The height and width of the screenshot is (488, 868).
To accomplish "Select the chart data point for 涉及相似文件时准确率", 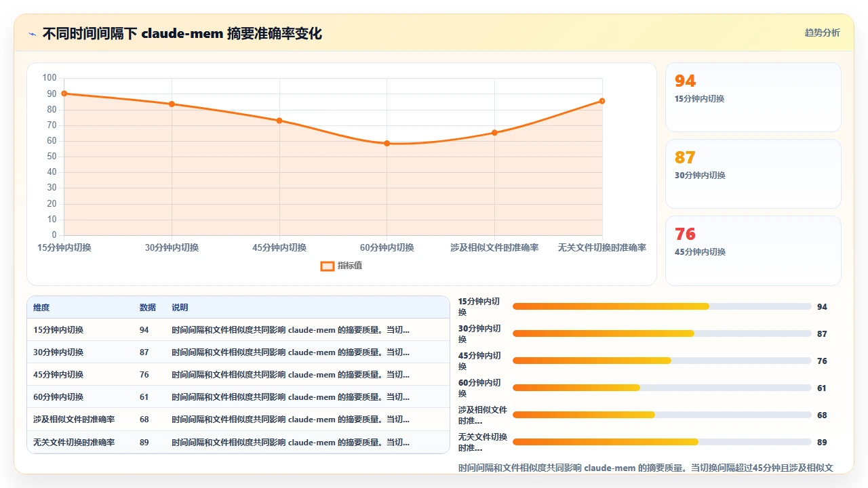I will coord(494,133).
